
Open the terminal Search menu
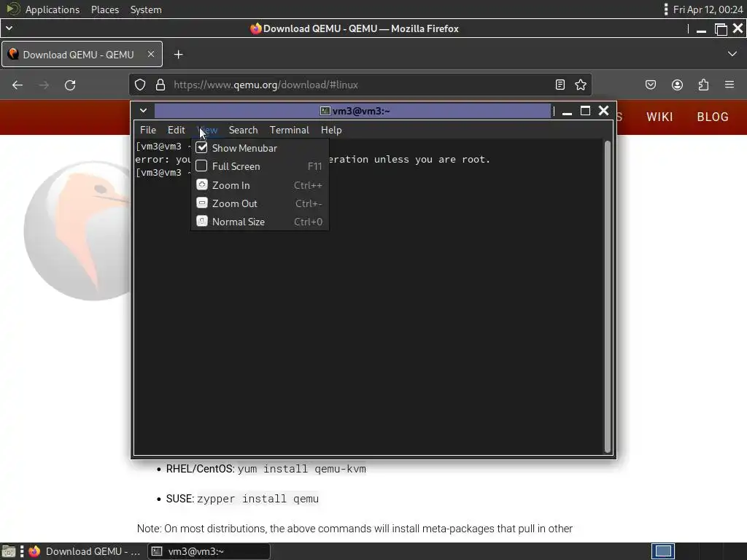[243, 130]
